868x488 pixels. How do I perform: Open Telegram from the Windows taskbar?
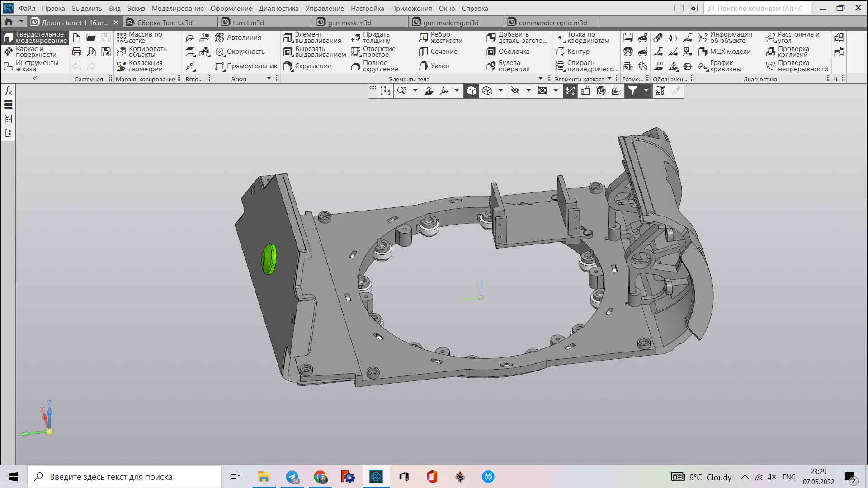tap(292, 477)
